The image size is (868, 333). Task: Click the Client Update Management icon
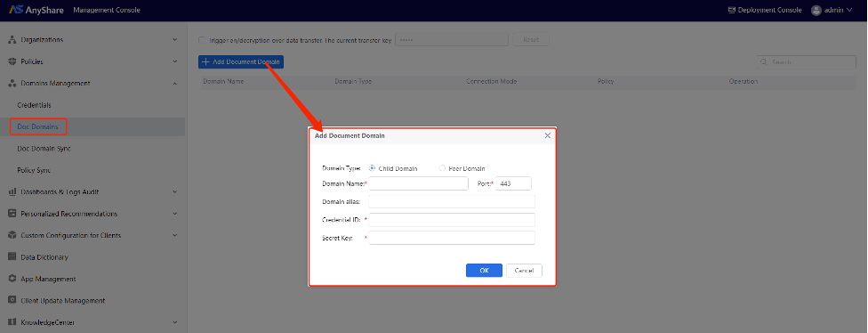(12, 300)
